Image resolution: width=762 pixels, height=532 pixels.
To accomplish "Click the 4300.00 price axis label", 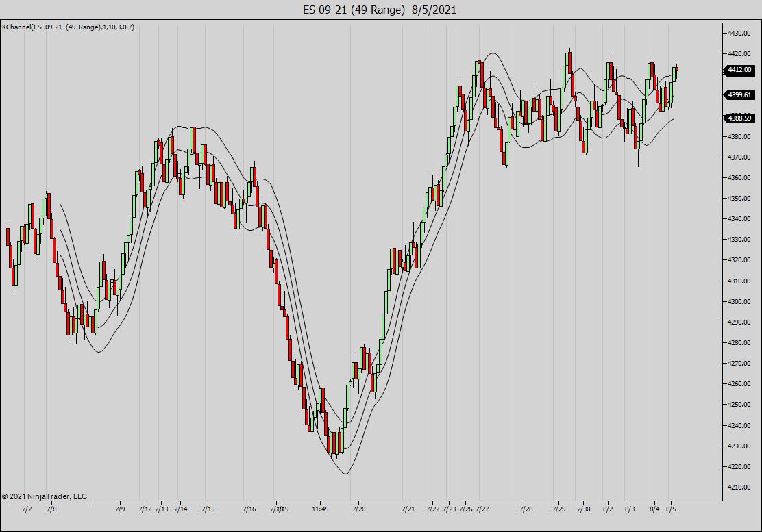I will click(739, 301).
